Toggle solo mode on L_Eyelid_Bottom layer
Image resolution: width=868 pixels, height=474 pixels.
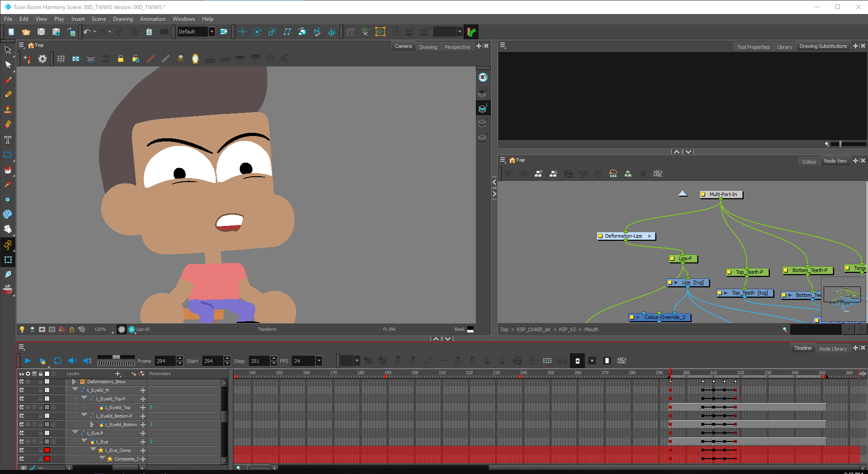[x=28, y=424]
